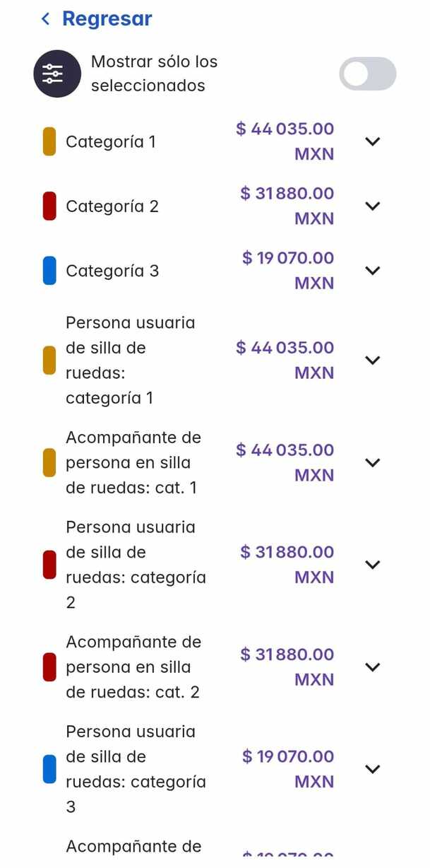Screen dimensions: 430x868
Task: Click the blue marker for Persona usuaria categoría 3
Action: pos(48,769)
